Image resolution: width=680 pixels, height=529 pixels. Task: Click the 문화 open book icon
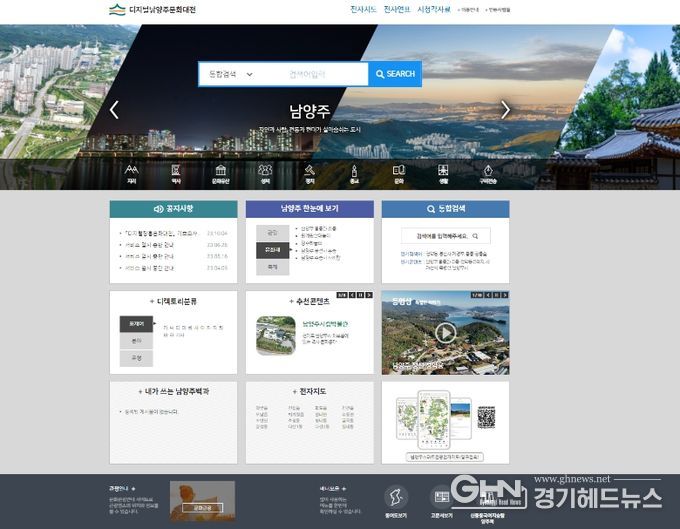tap(399, 172)
